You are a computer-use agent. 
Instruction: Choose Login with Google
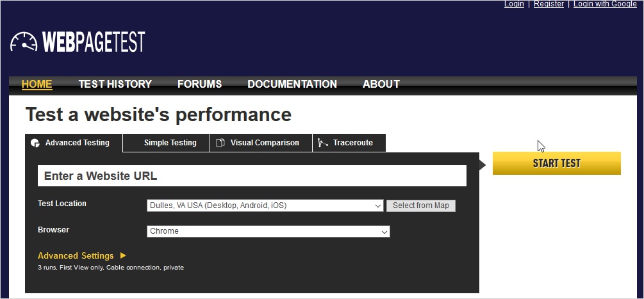604,4
